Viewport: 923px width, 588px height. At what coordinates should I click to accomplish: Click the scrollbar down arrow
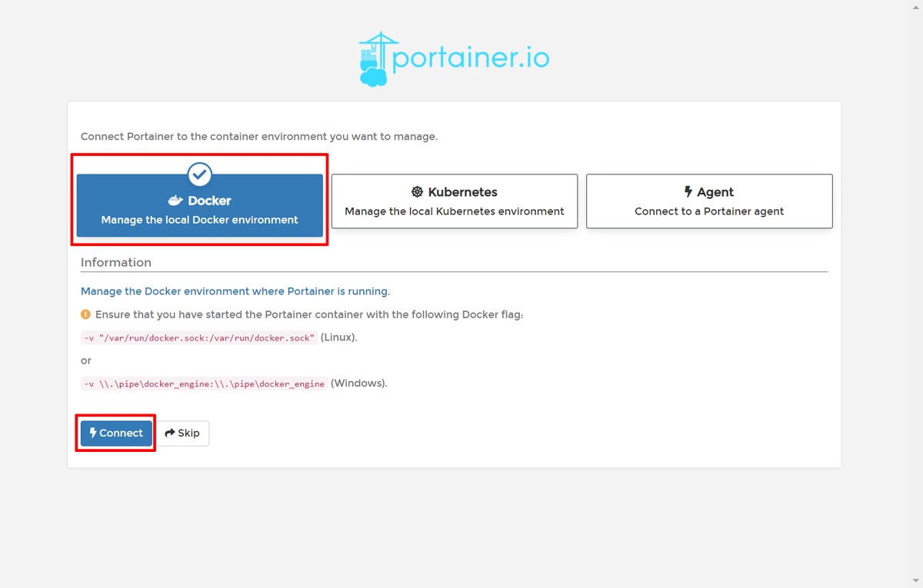[917, 582]
